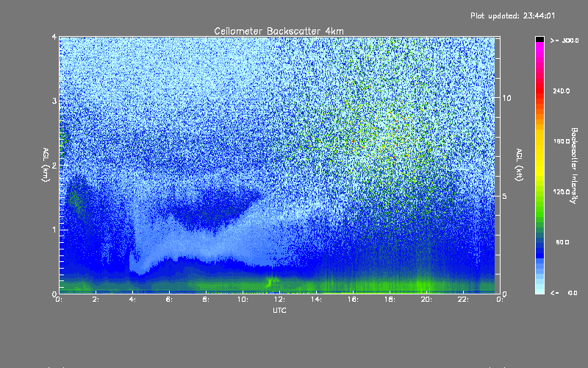This screenshot has width=588, height=368.
Task: Select the "Ceilometer Backscatter 4km" plot title
Action: [x=279, y=31]
